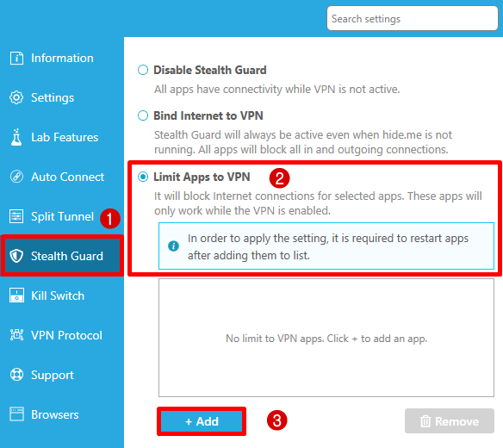Choose Bind Internet to VPN option
The height and width of the screenshot is (448, 503).
[x=143, y=115]
